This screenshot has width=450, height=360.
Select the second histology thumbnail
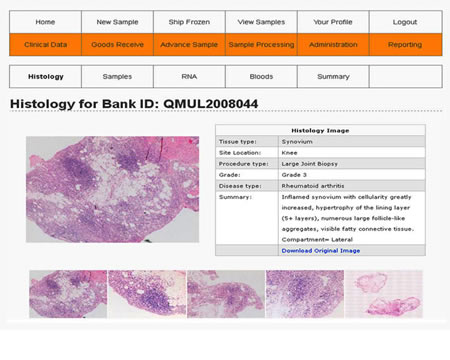[147, 294]
